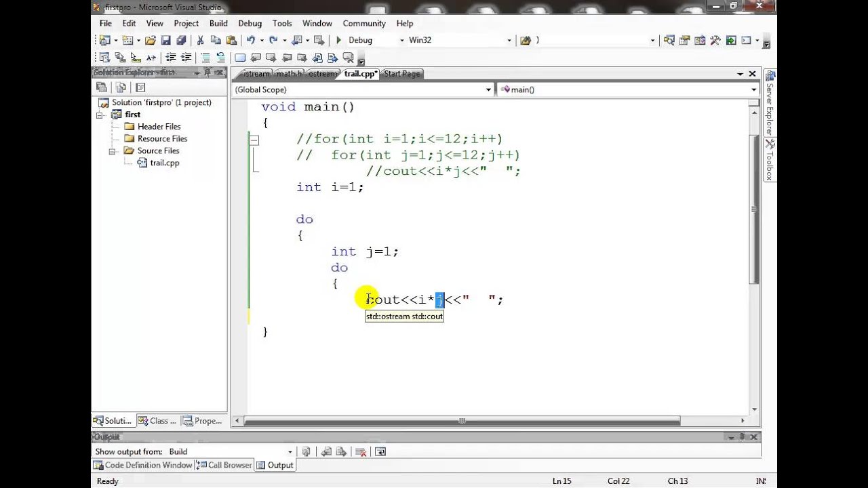868x488 pixels.
Task: Click the tab list dropdown arrow beside editor close button
Action: (741, 74)
